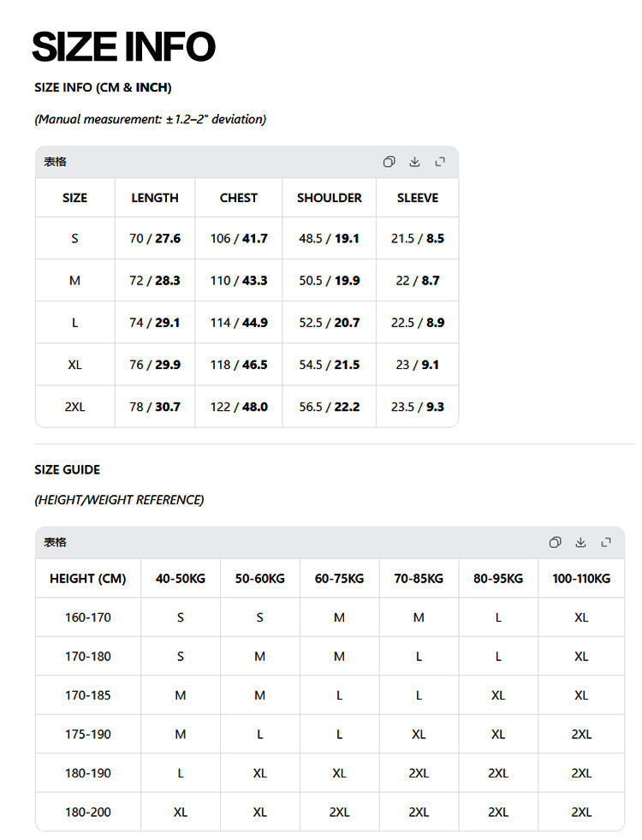The image size is (642, 840).
Task: Click the SLEEVE column header
Action: tap(418, 198)
